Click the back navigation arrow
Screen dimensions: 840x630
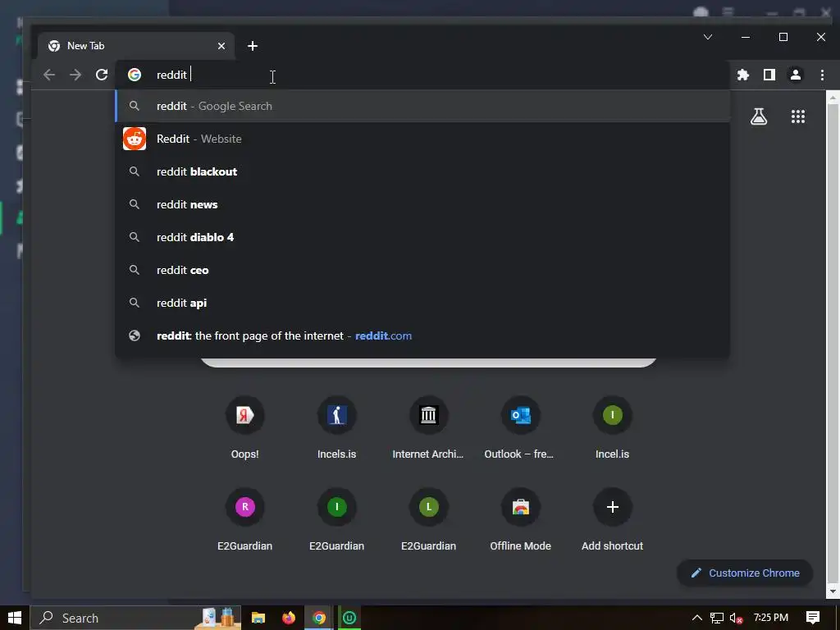(x=49, y=75)
